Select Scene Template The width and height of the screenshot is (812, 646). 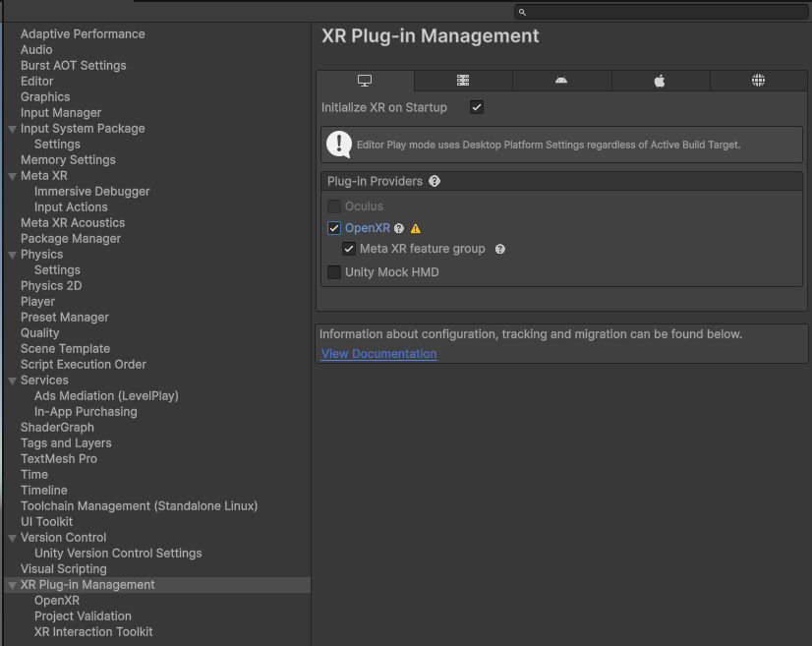65,349
